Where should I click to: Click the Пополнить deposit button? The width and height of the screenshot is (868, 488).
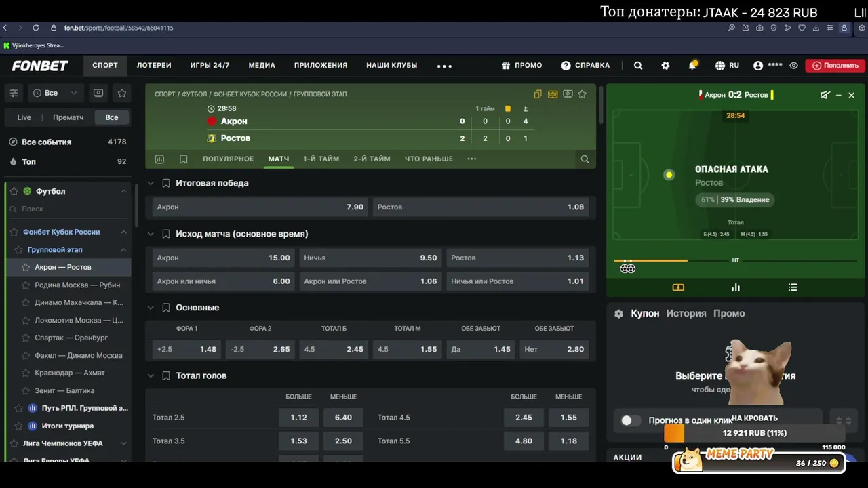click(x=835, y=66)
